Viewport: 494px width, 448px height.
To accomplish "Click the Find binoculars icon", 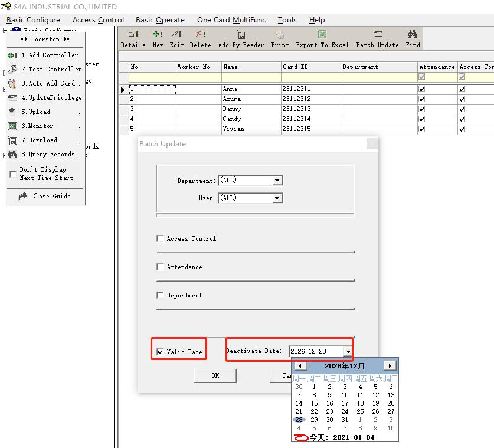I will click(413, 34).
